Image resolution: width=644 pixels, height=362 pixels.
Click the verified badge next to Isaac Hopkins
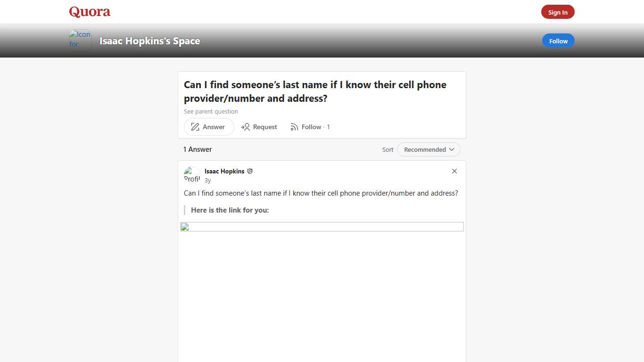250,171
